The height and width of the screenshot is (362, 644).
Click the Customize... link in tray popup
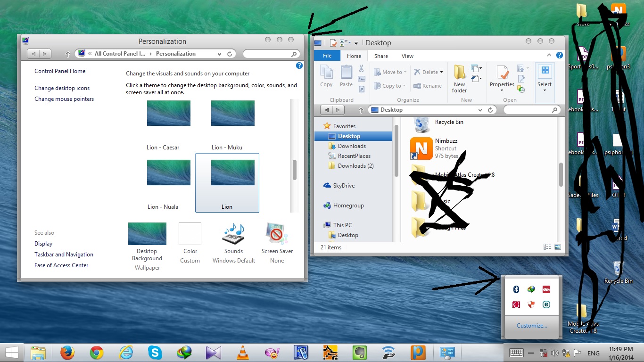[532, 326]
